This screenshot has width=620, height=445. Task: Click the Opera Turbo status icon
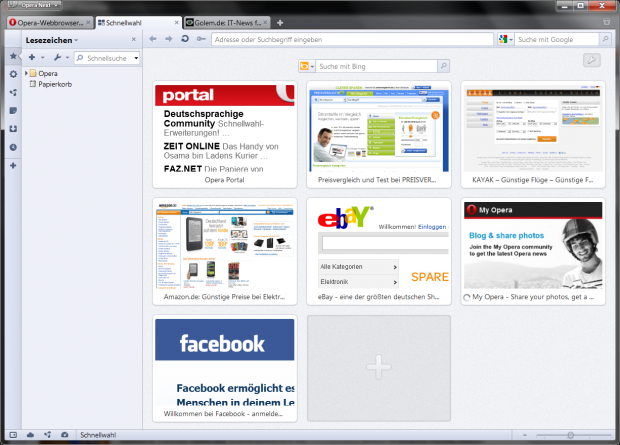click(x=64, y=435)
